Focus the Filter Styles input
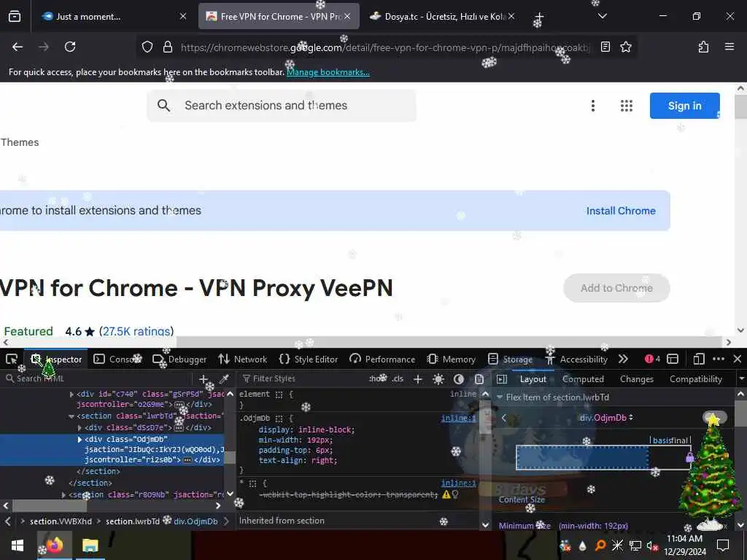 click(x=303, y=379)
